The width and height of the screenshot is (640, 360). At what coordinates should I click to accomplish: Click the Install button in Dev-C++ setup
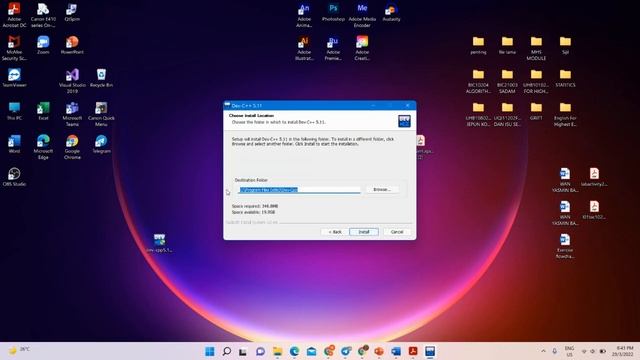364,232
